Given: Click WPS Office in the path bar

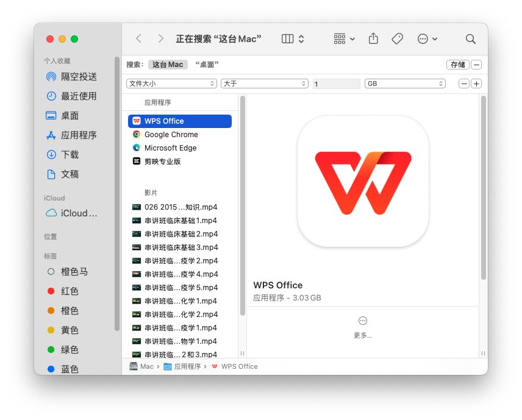Looking at the screenshot, I should (234, 366).
